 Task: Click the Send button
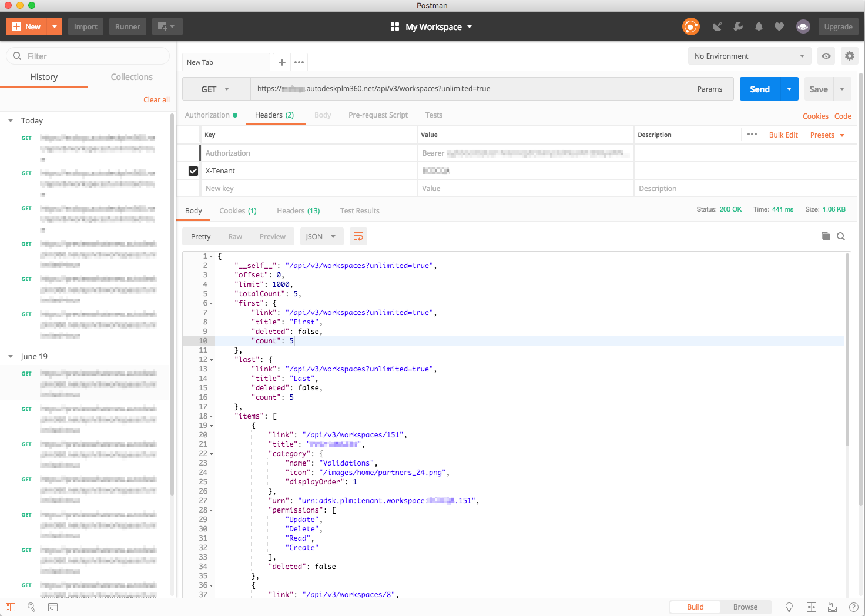pyautogui.click(x=760, y=89)
